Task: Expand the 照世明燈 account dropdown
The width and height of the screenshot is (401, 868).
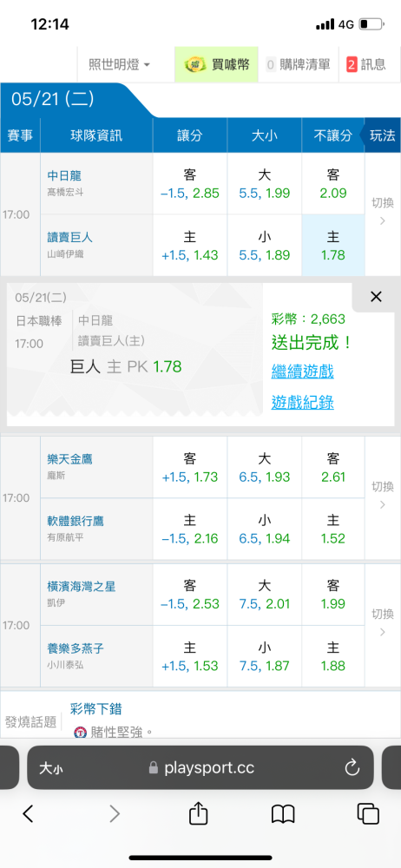Action: 119,64
